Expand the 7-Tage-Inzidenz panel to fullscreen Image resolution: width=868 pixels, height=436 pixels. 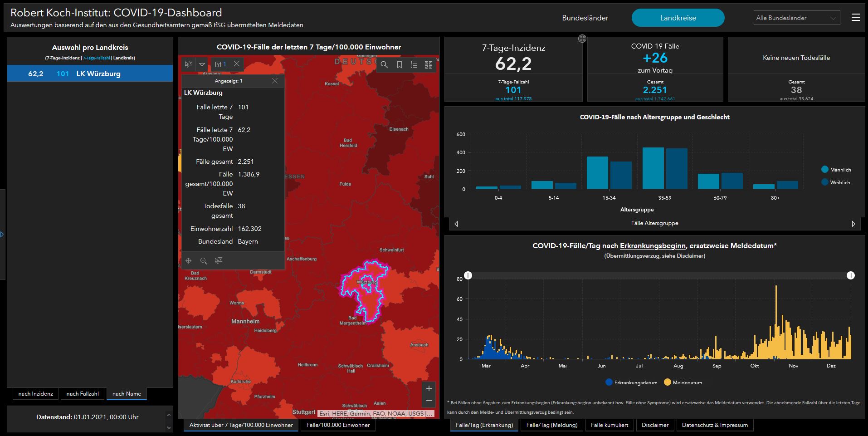pos(582,39)
